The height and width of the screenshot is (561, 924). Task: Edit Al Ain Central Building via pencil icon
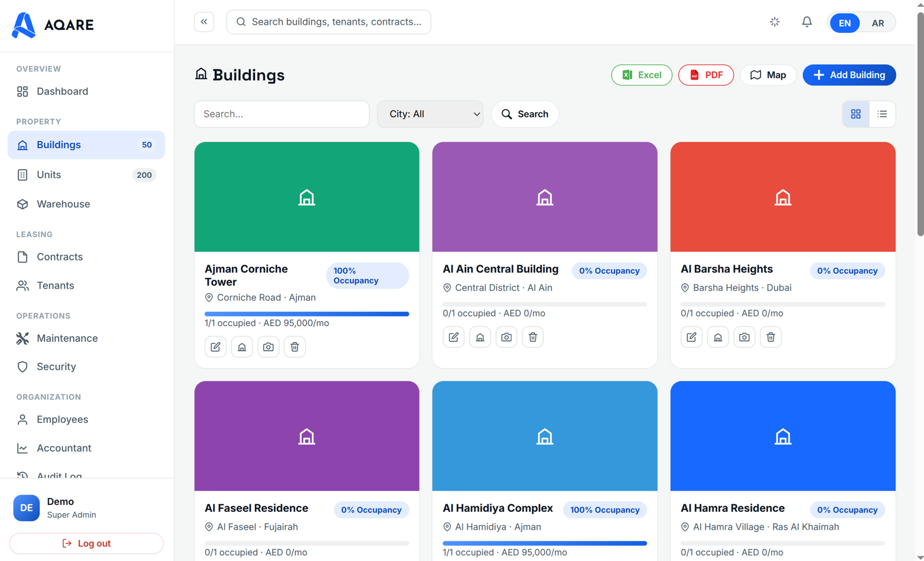pyautogui.click(x=453, y=337)
